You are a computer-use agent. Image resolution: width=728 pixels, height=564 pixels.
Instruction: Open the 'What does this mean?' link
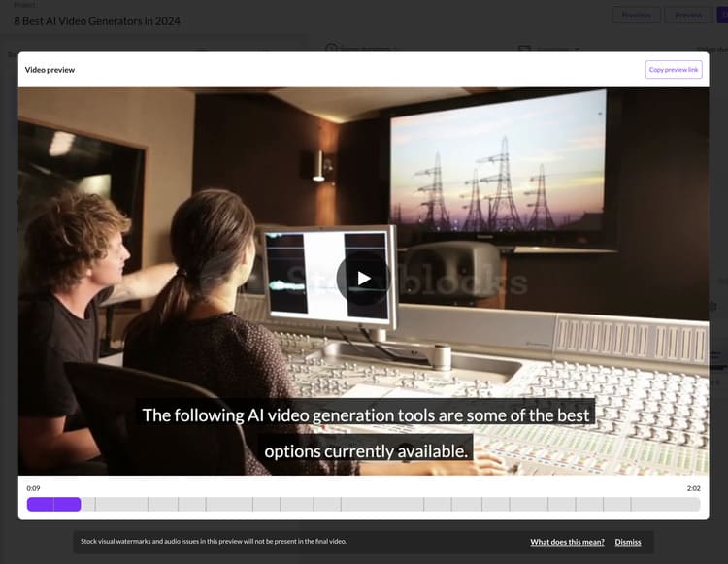click(567, 542)
